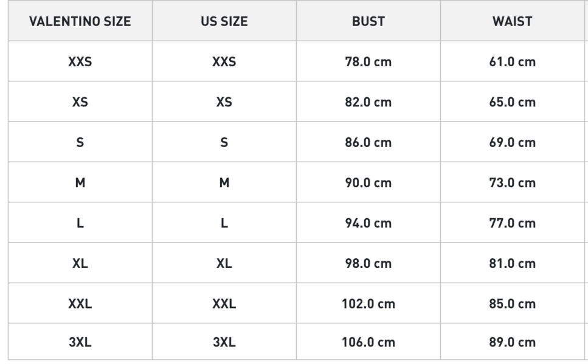Select the 81.0 cm waist value
588x364 pixels.
pyautogui.click(x=512, y=264)
